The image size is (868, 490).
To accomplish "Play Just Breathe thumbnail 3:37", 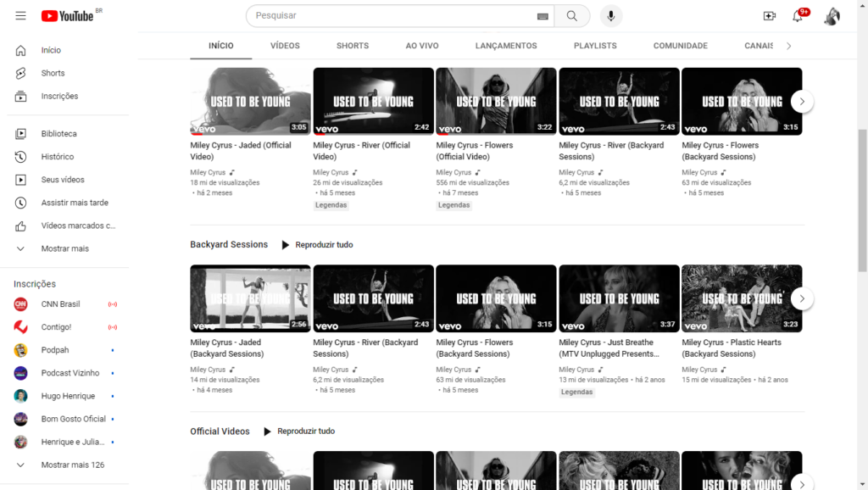I will point(619,299).
